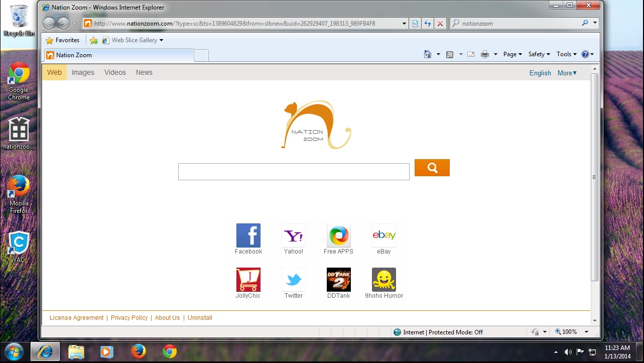This screenshot has width=644, height=363.
Task: Launch the DDTank game icon
Action: [x=339, y=280]
